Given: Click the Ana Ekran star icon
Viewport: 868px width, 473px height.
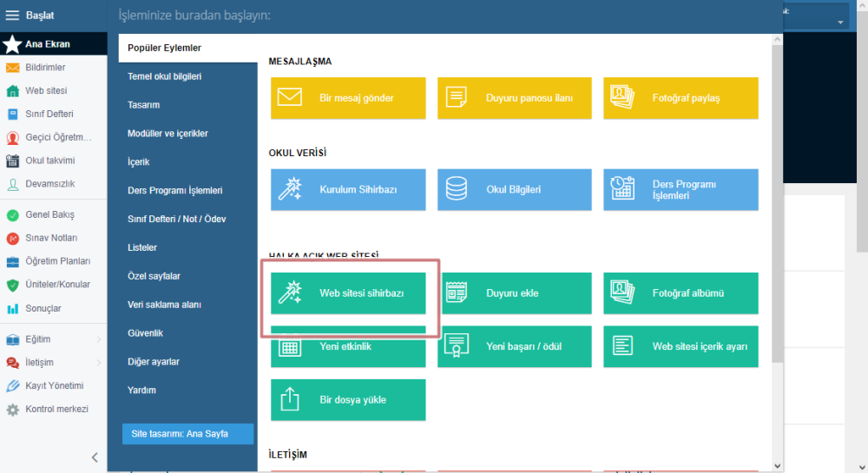Looking at the screenshot, I should [x=12, y=44].
